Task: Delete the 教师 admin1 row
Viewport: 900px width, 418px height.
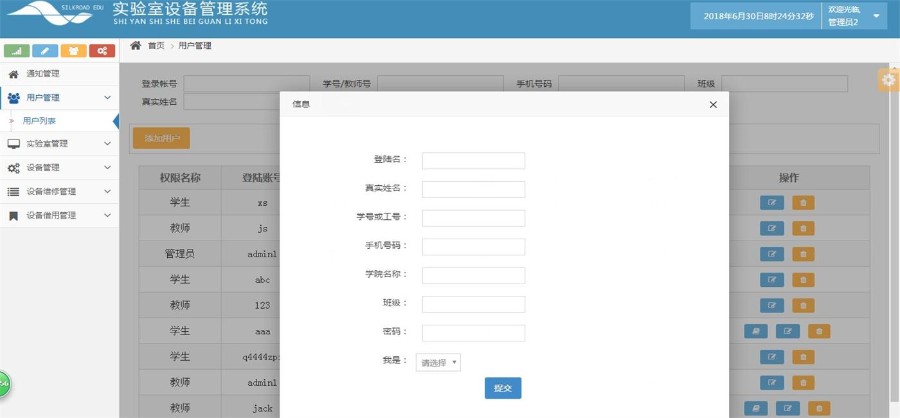Action: pos(803,382)
